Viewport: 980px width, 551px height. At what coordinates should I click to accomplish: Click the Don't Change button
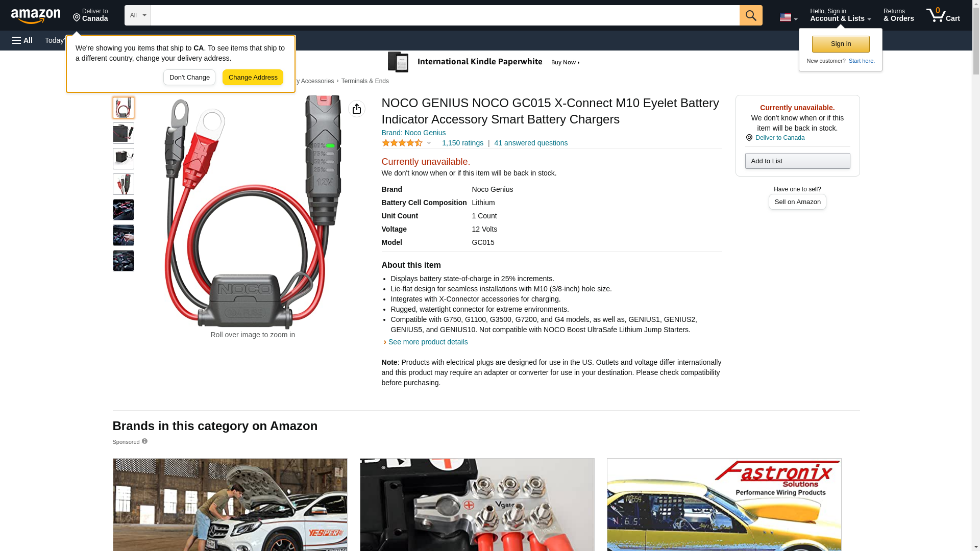189,78
